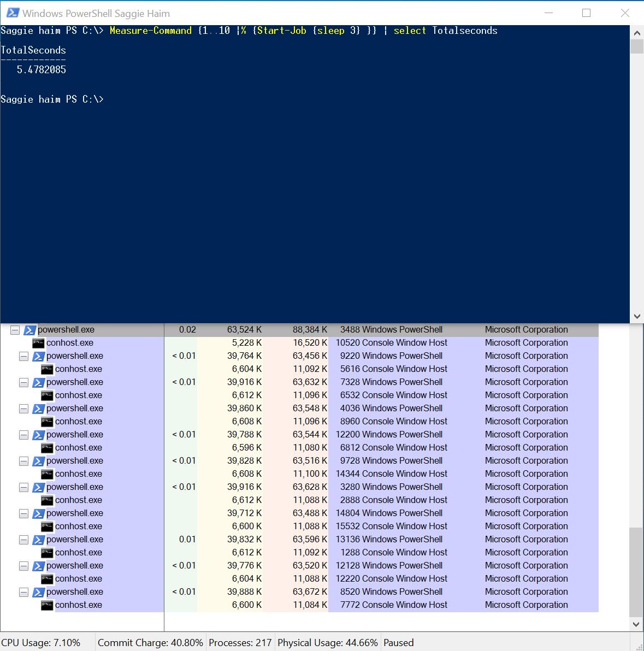This screenshot has height=651, width=644.
Task: Click the powershell.exe icon for PID 8520
Action: [x=38, y=592]
